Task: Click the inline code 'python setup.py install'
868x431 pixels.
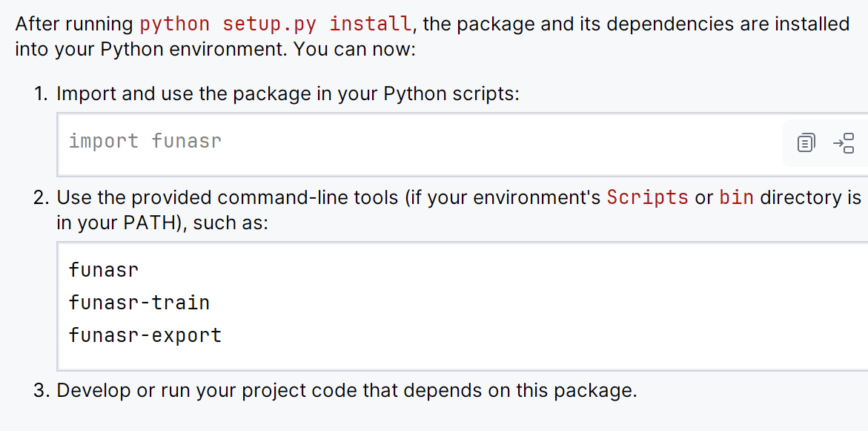Action: tap(276, 24)
